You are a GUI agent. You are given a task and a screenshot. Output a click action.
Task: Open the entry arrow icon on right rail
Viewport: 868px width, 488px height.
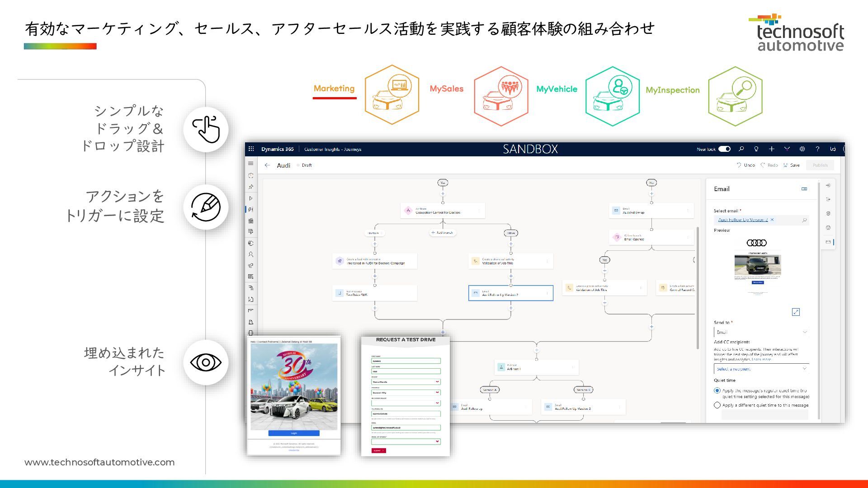[828, 185]
